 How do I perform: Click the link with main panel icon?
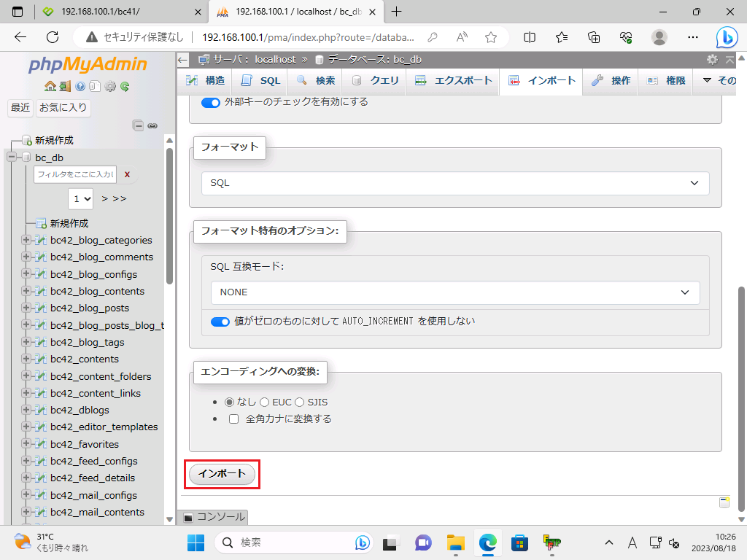point(152,125)
